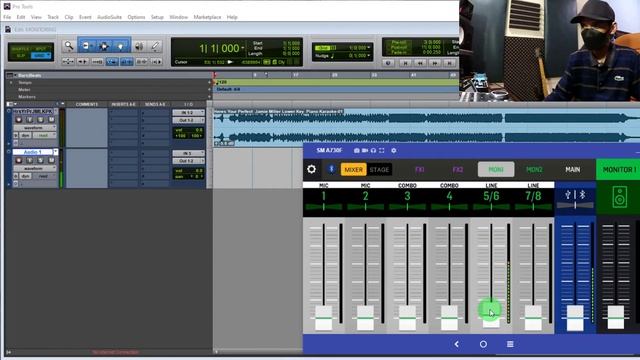Click the USB/Bluetooth channel icon
Screen dimensions: 640x360
(x=575, y=195)
